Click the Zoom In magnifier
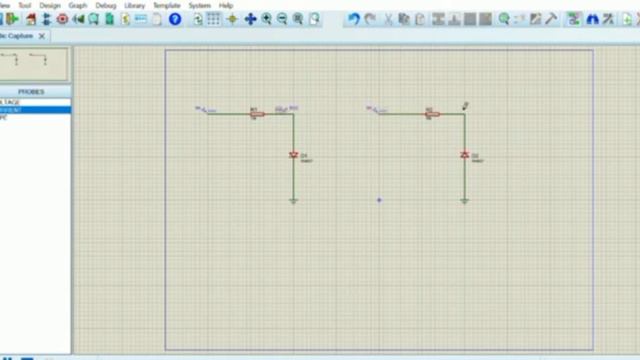This screenshot has width=640, height=360. pyautogui.click(x=267, y=19)
